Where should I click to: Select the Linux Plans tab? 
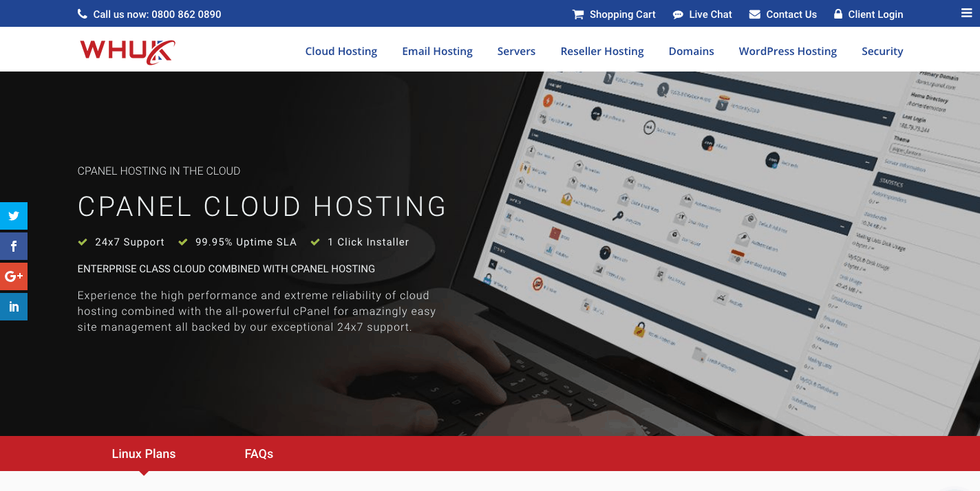click(x=144, y=454)
